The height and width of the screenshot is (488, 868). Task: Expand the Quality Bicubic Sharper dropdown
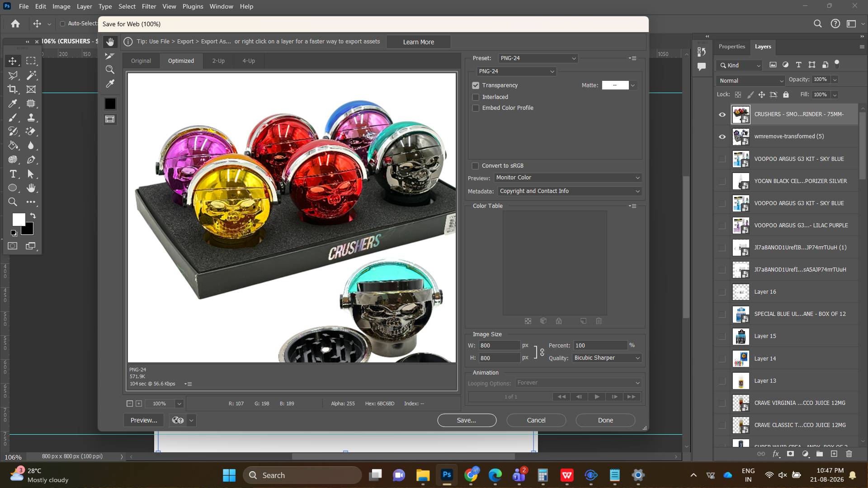click(607, 358)
